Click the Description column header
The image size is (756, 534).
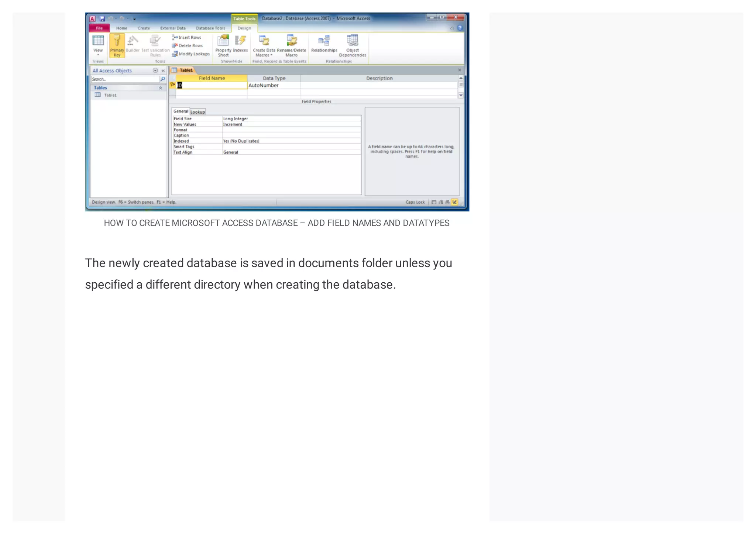coord(379,78)
